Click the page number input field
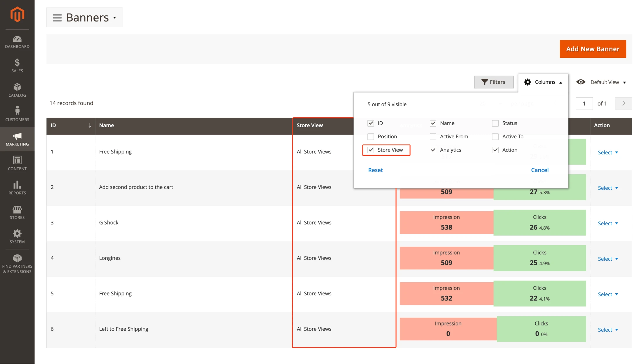The width and height of the screenshot is (644, 364). pos(584,103)
